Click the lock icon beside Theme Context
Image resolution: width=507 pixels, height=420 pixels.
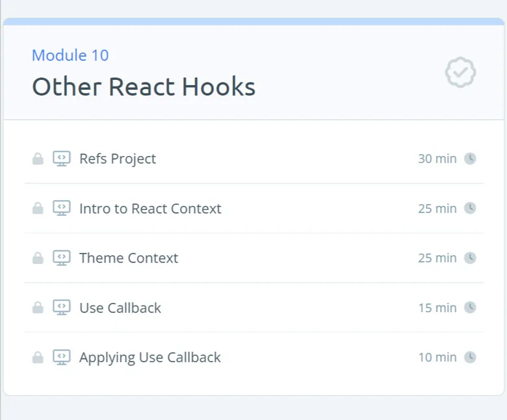tap(38, 258)
